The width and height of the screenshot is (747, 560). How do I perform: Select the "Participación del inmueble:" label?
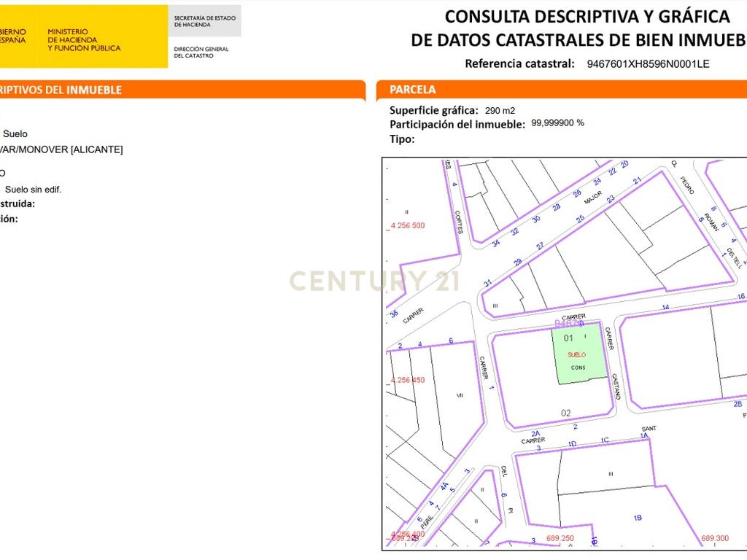tap(457, 124)
